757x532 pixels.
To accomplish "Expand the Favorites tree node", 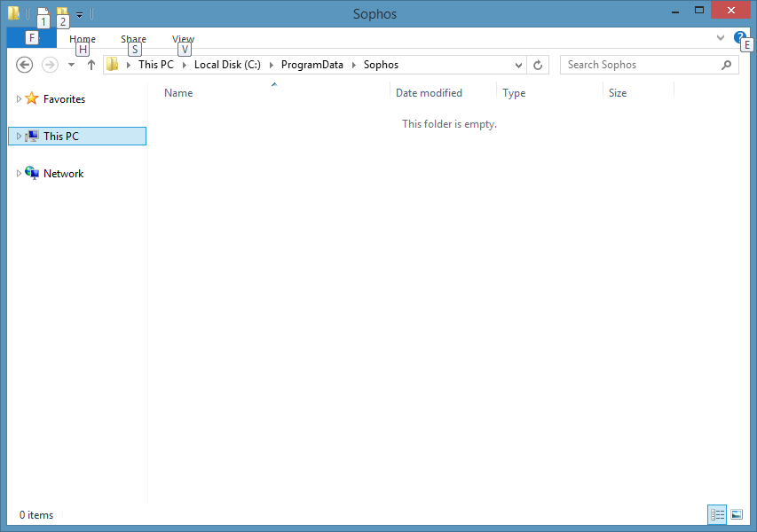I will [x=19, y=99].
